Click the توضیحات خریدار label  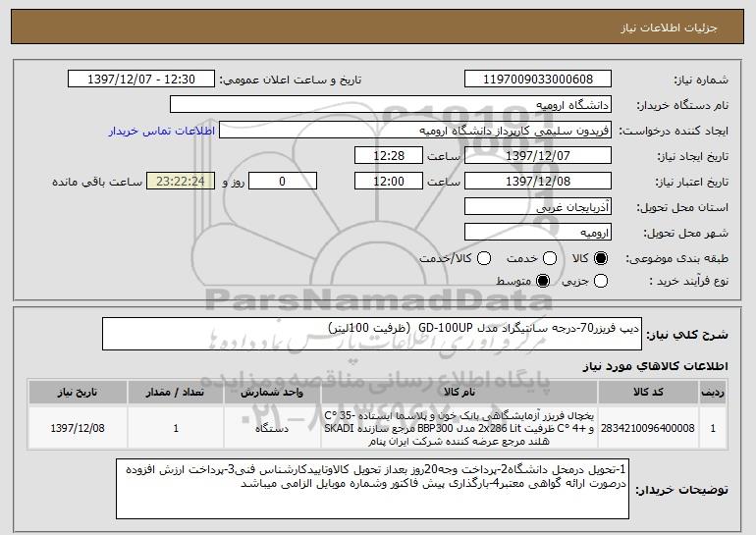[x=681, y=490]
